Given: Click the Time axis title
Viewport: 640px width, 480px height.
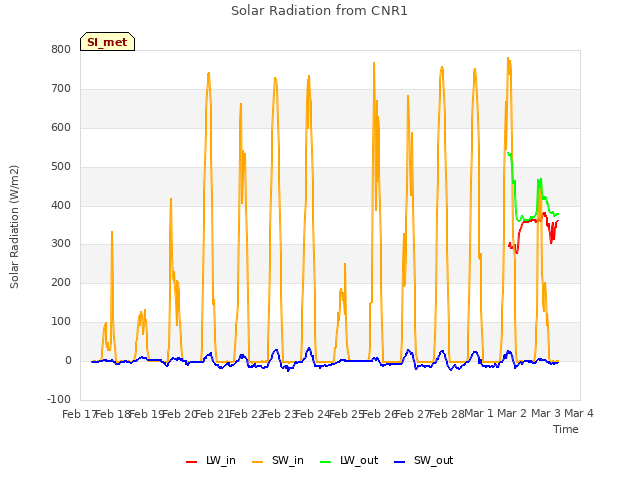Looking at the screenshot, I should (565, 429).
